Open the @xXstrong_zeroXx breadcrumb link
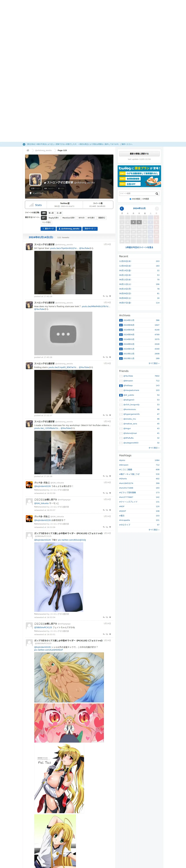This screenshot has width=186, height=868. pos(44,150)
